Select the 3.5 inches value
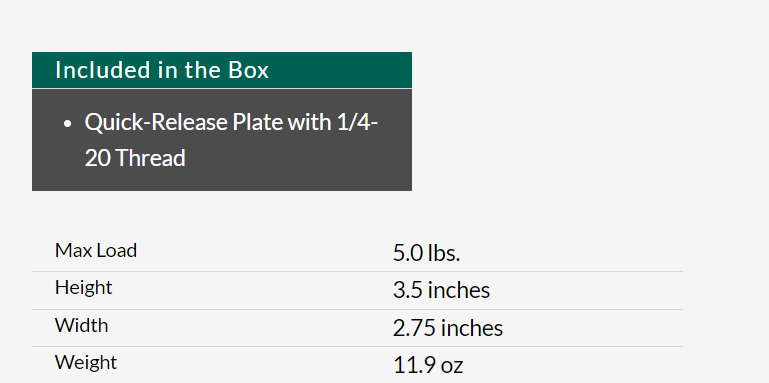 441,290
